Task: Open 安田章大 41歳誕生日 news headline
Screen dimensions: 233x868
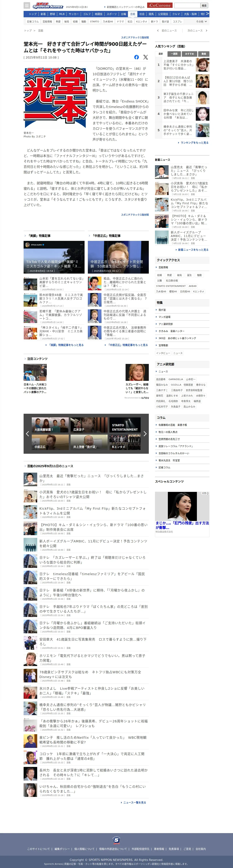Action: (93, 641)
